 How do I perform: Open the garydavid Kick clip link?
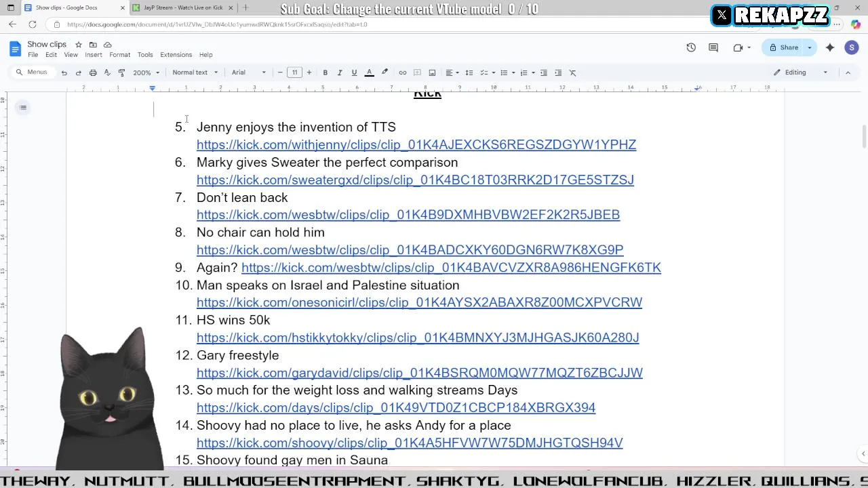[x=420, y=373]
